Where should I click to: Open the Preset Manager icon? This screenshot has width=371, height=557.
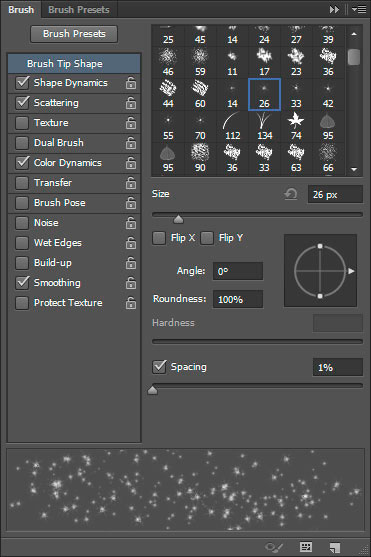[x=306, y=547]
